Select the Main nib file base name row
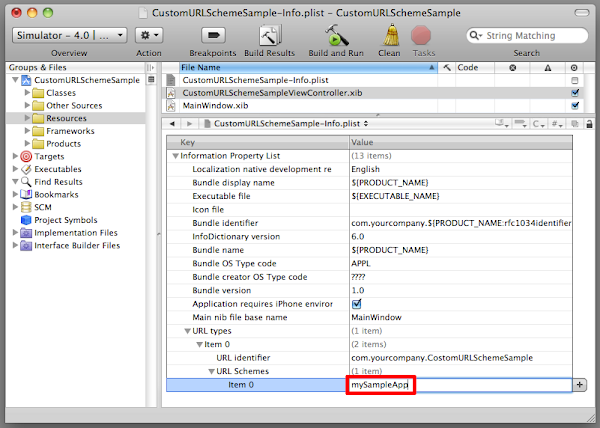The width and height of the screenshot is (600, 428). [370, 317]
